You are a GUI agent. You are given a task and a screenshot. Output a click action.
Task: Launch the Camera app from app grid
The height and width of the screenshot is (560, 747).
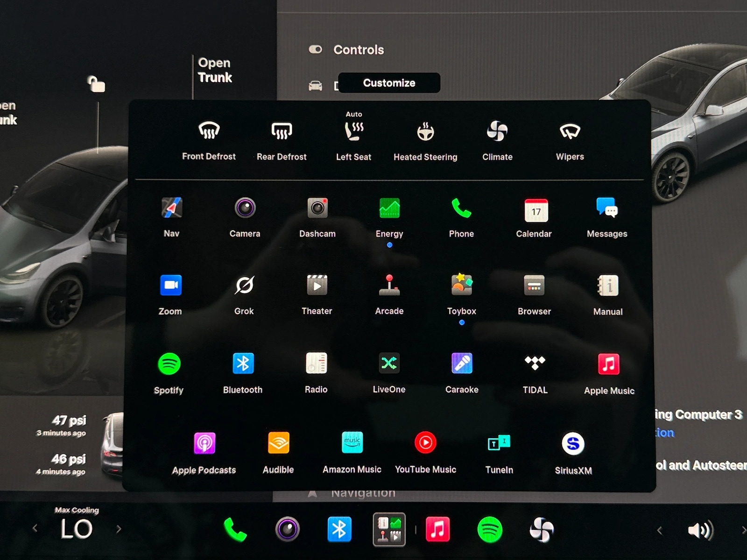coord(245,217)
